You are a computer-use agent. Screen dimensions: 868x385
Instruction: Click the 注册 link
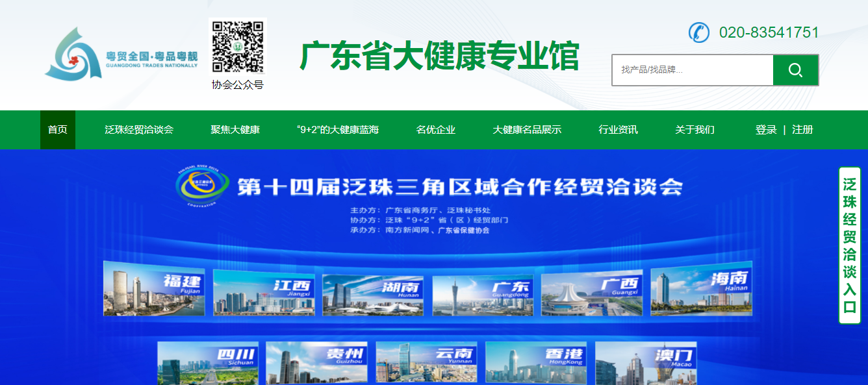[802, 130]
